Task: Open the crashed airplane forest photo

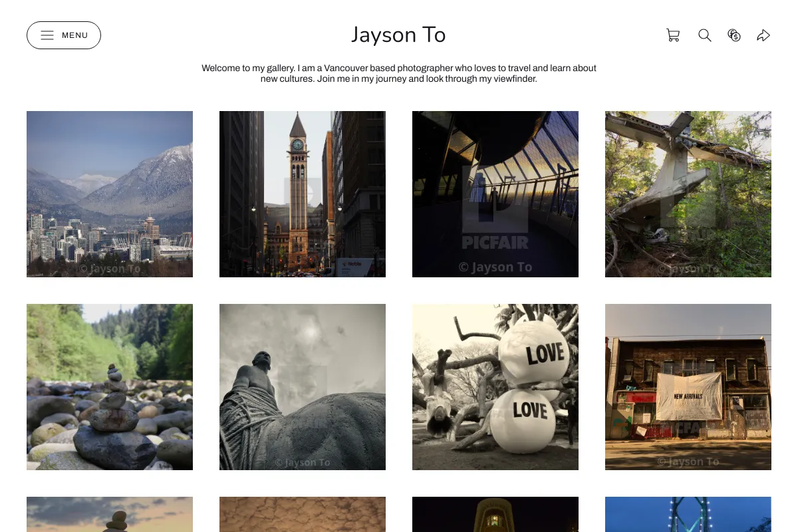Action: (688, 194)
